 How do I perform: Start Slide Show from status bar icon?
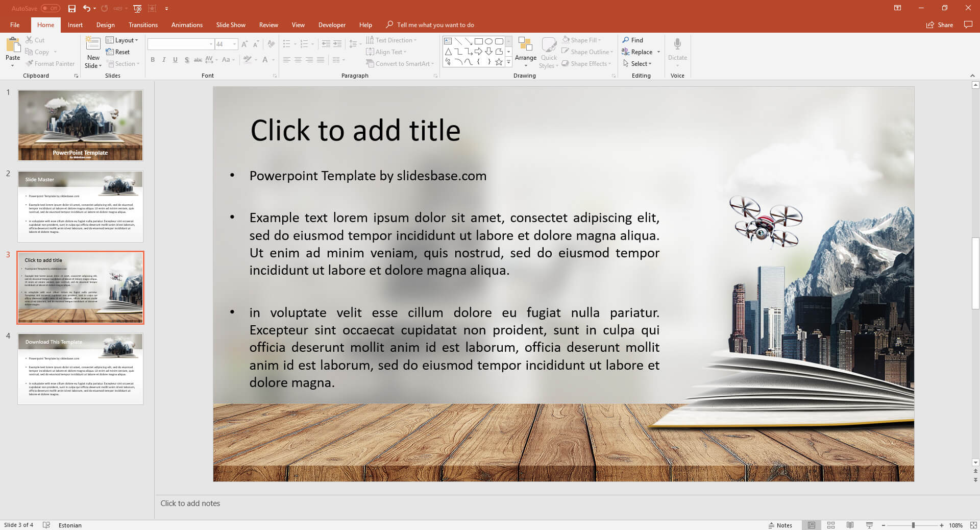pos(869,525)
